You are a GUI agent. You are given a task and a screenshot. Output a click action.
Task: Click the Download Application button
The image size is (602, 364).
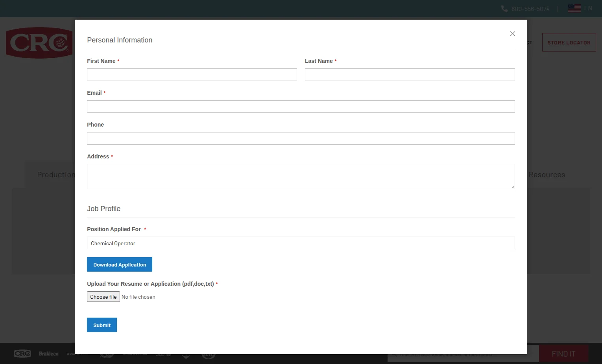120,265
